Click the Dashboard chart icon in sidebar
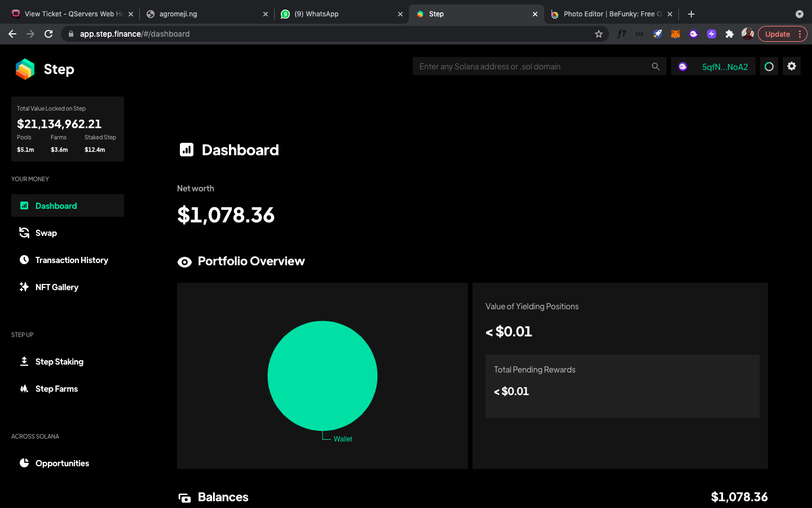Screen dimensions: 812x508 point(24,205)
